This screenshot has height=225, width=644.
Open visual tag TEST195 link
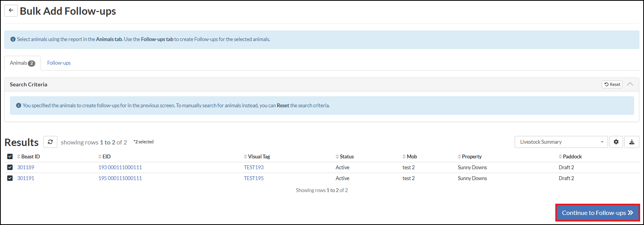[x=254, y=178]
